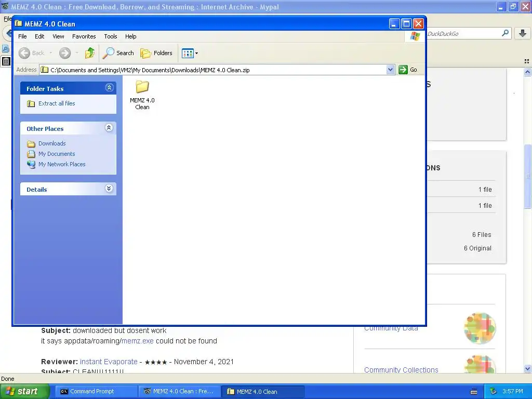
Task: Click the Up folder toolbar icon
Action: coord(90,53)
